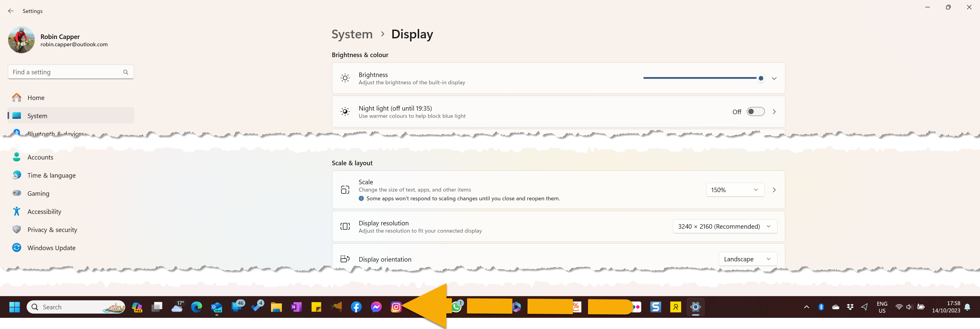
Task: Open the Scale percentage dropdown
Action: pyautogui.click(x=735, y=190)
